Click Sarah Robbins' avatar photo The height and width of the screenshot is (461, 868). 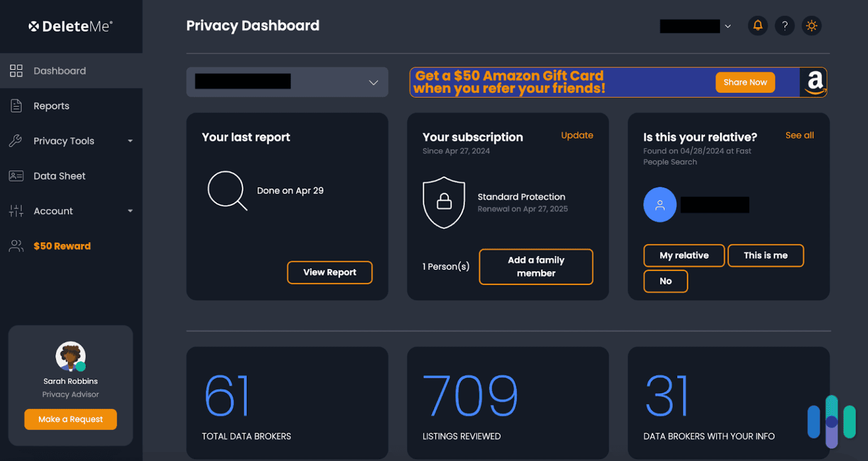[70, 357]
